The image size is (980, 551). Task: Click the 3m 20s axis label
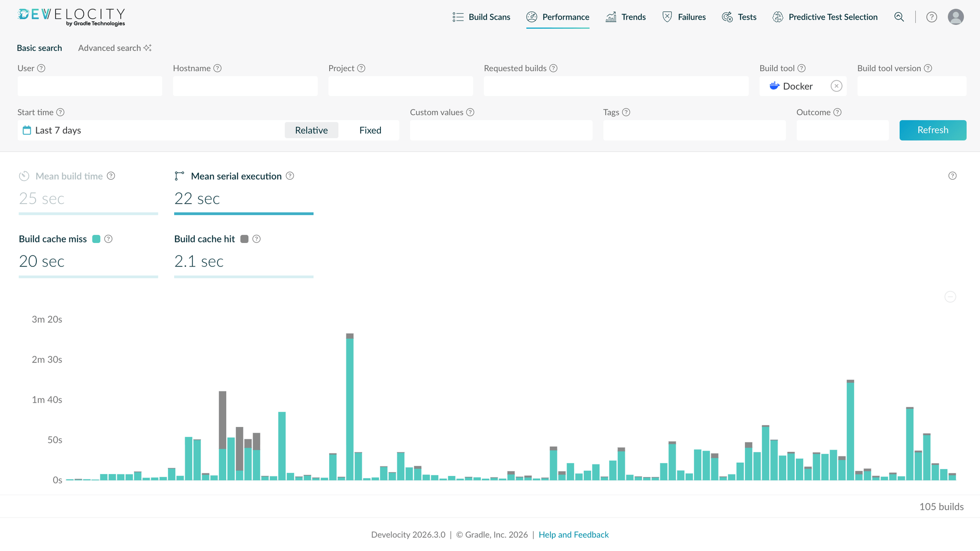point(47,320)
